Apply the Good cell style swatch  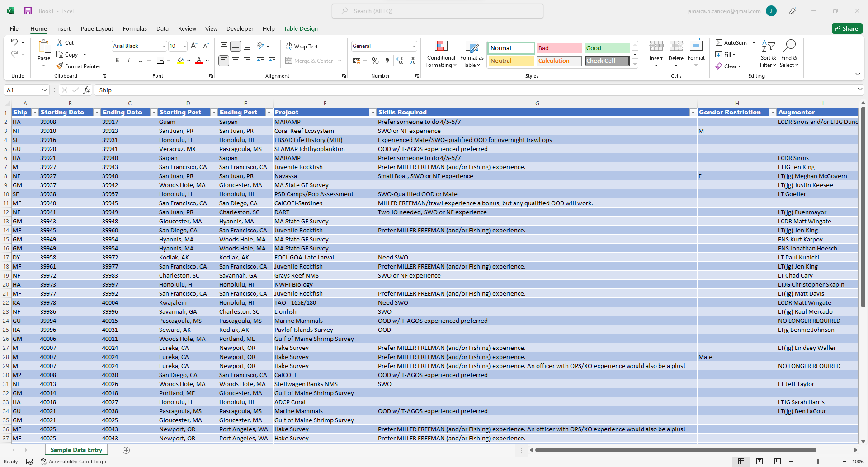coord(607,48)
